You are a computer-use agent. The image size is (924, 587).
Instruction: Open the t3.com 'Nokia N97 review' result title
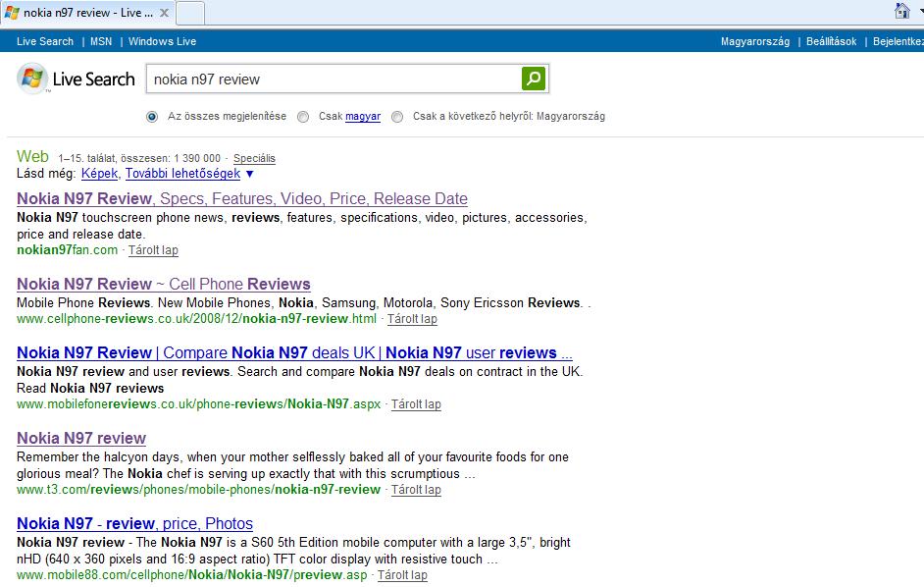coord(81,439)
